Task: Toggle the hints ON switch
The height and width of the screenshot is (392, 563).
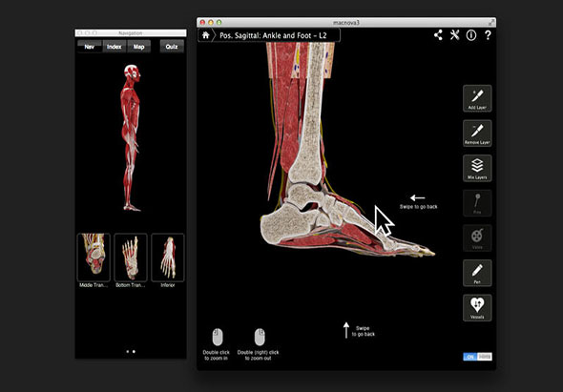Action: click(477, 357)
